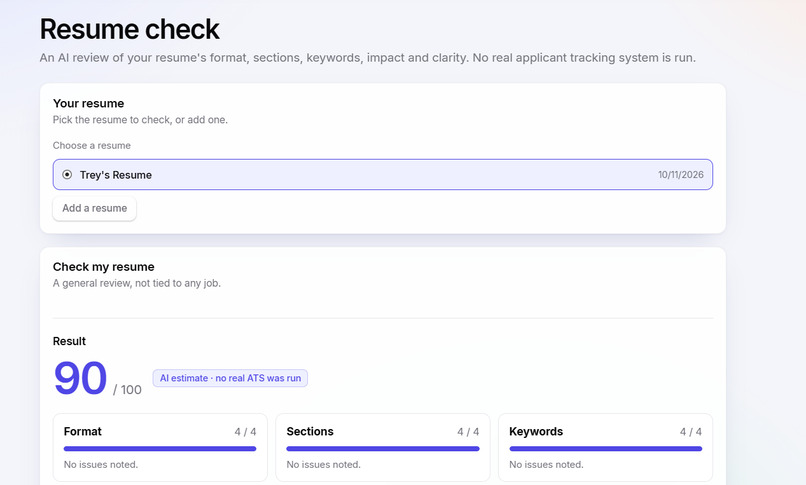Click the Check my resume heading
The height and width of the screenshot is (485, 806).
point(104,267)
